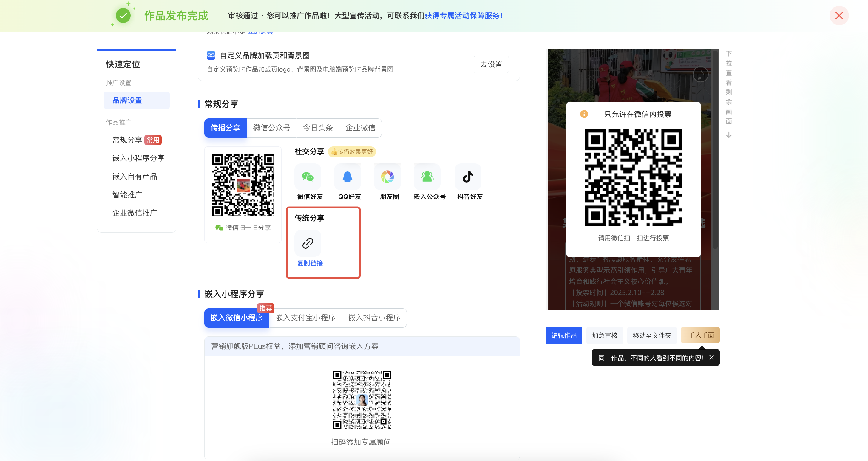Share to 朋友圈 Moments icon
This screenshot has height=461, width=868.
point(387,177)
